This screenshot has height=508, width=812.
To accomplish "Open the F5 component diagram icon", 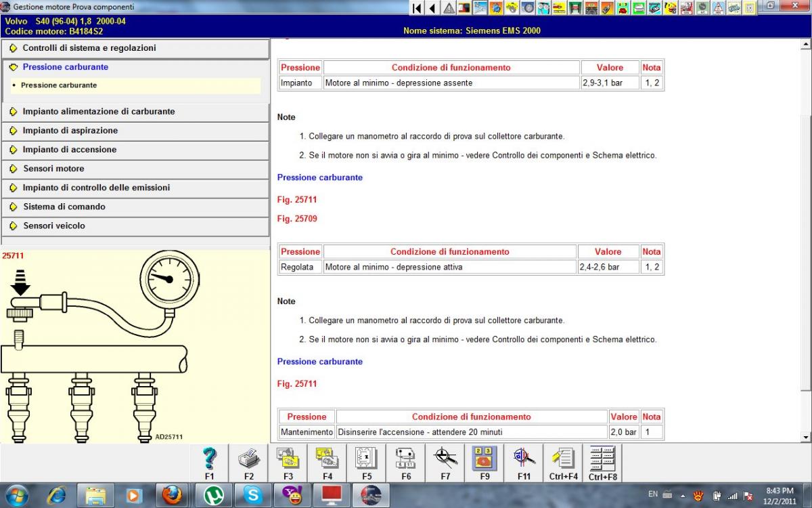I will click(367, 463).
